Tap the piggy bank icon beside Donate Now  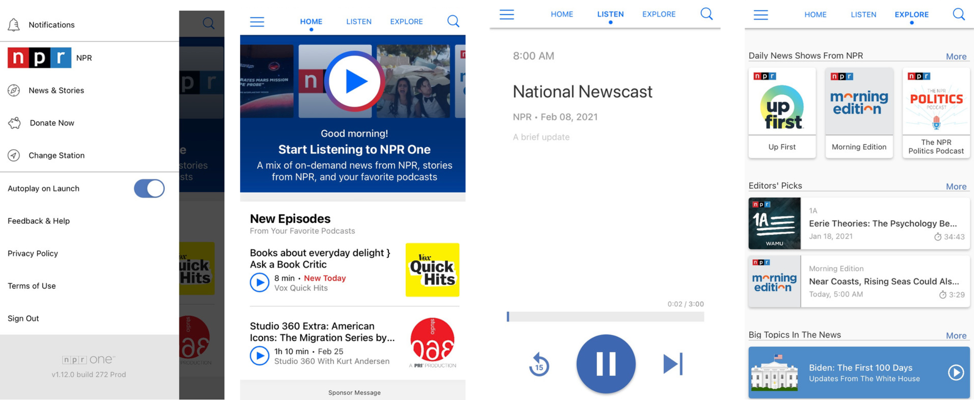pos(14,123)
